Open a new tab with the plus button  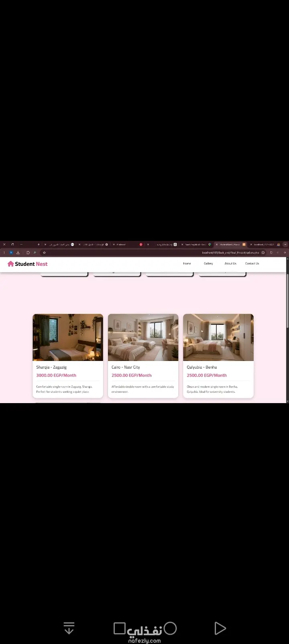pos(39,244)
